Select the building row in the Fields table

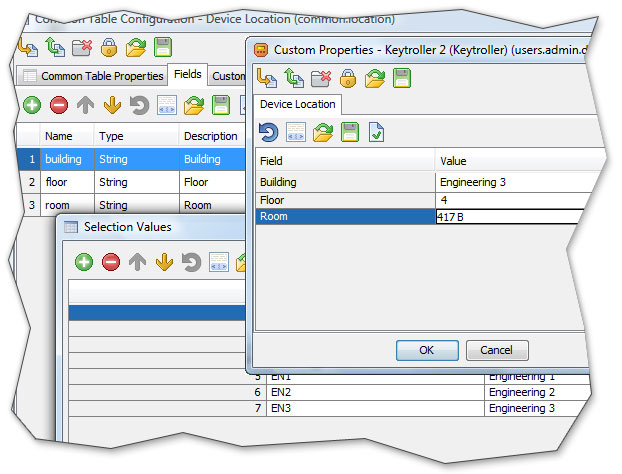click(x=131, y=159)
